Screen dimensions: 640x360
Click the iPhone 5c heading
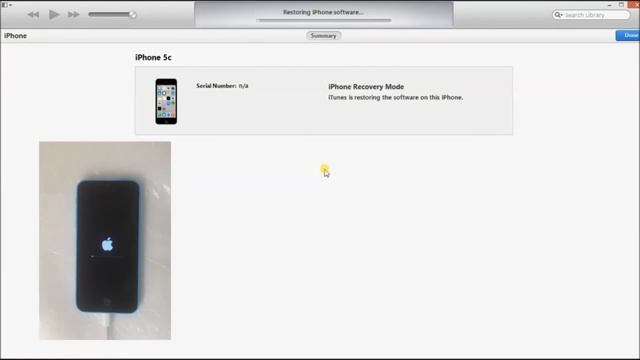(x=153, y=58)
